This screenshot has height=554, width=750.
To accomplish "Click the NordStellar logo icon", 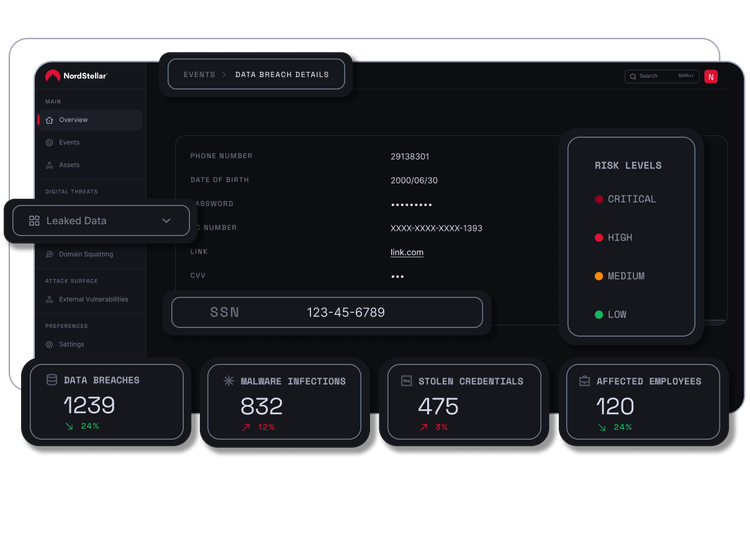I will (53, 75).
